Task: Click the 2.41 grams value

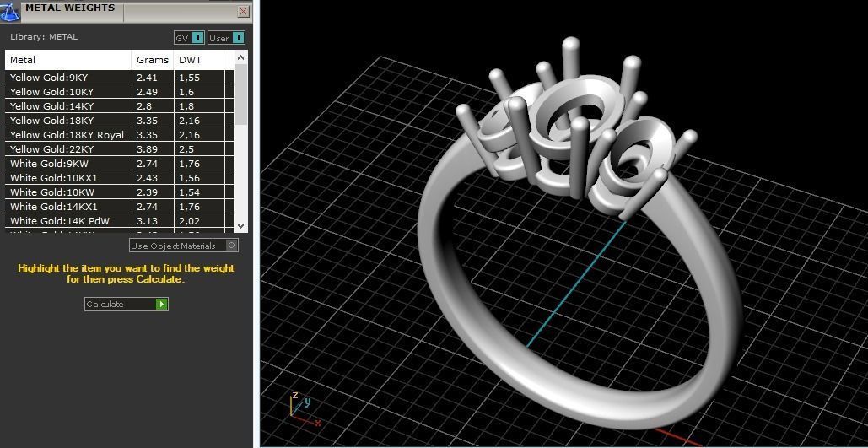Action: pyautogui.click(x=147, y=78)
